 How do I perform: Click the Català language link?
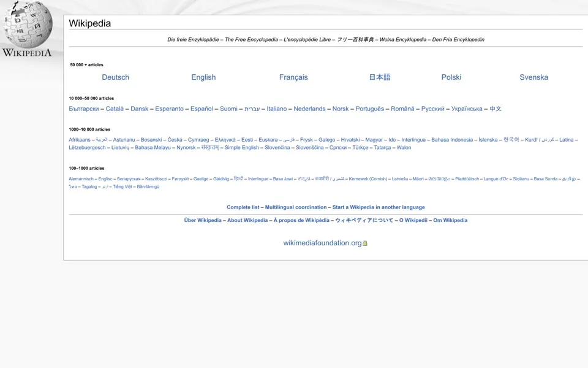[115, 109]
